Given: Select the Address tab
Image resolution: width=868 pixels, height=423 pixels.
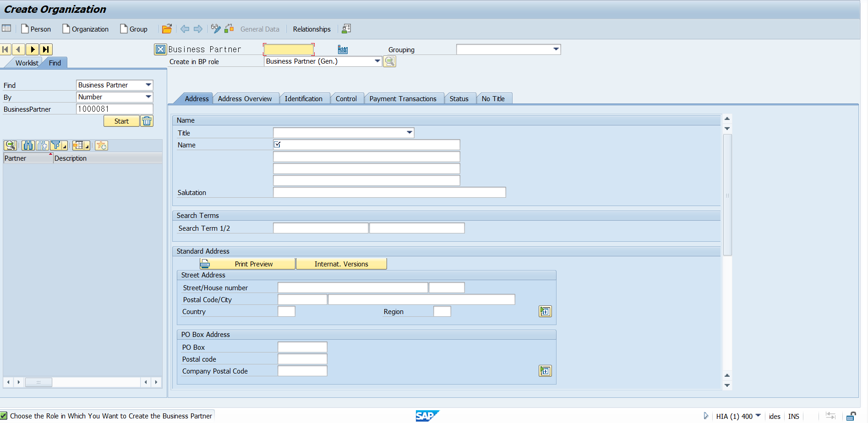Looking at the screenshot, I should coord(197,99).
